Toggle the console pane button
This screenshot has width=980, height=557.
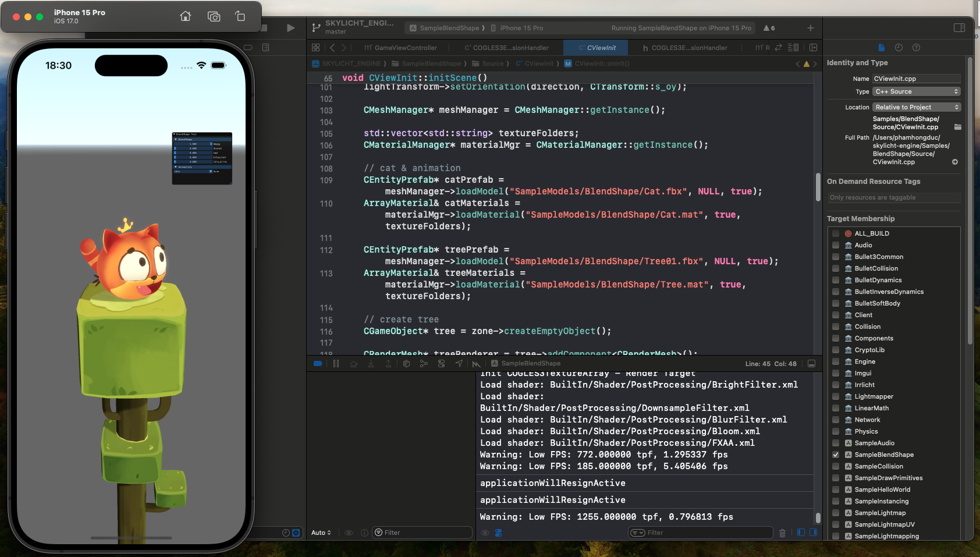pyautogui.click(x=814, y=533)
